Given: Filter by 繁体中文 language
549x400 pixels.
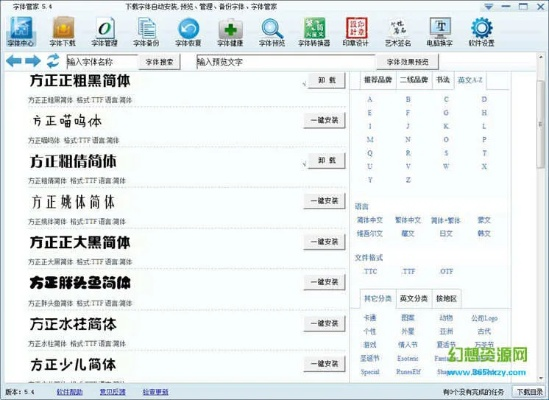Looking at the screenshot, I should coord(408,220).
